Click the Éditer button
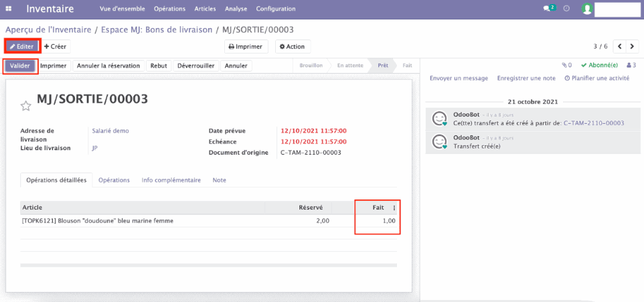This screenshot has height=302, width=644. 22,46
